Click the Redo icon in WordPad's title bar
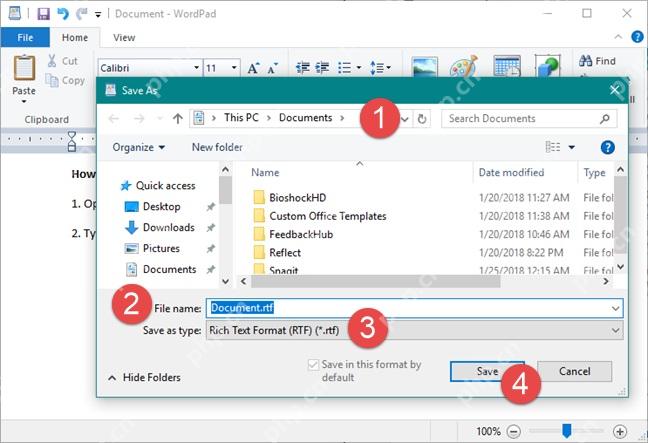Image resolution: width=648 pixels, height=443 pixels. (x=81, y=14)
